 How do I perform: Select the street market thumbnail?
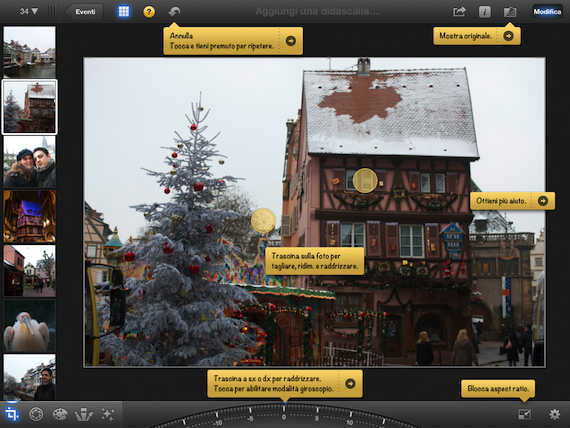pyautogui.click(x=29, y=271)
